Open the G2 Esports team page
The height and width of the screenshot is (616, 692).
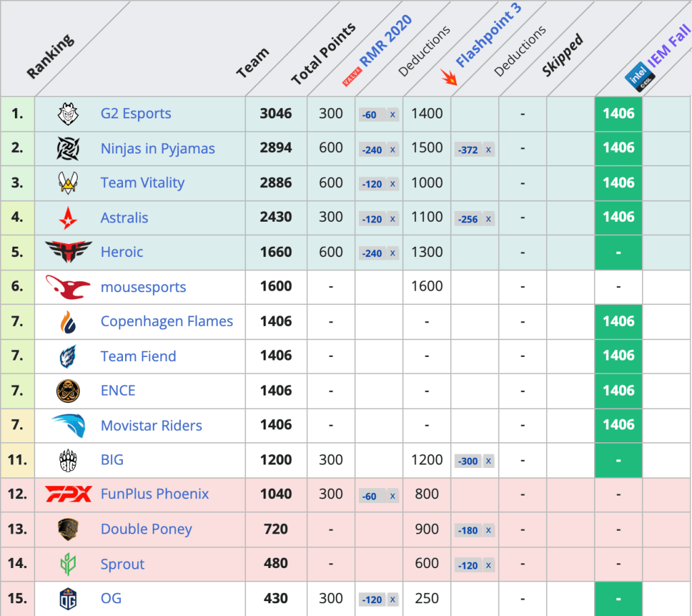pos(136,114)
